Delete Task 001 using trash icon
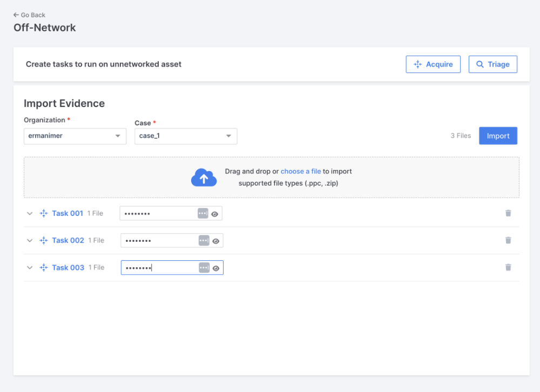Image resolution: width=540 pixels, height=392 pixels. 508,213
